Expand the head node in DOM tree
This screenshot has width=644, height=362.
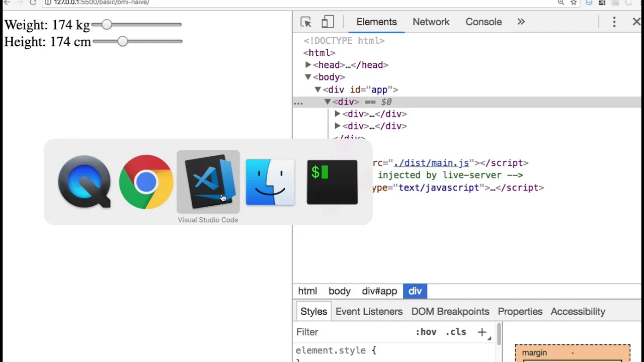point(308,65)
